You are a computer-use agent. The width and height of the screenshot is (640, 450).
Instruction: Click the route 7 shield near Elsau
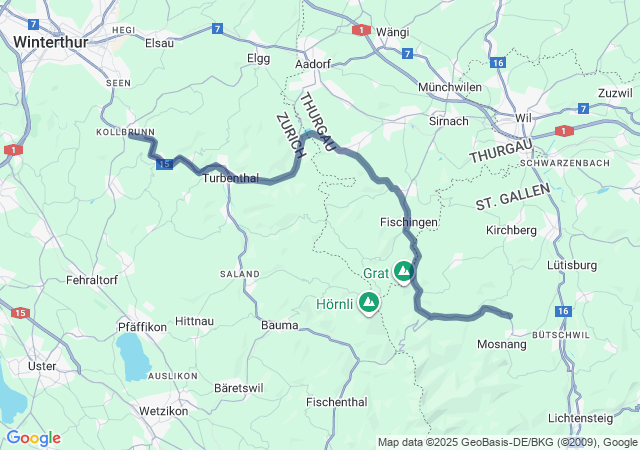pos(217,29)
